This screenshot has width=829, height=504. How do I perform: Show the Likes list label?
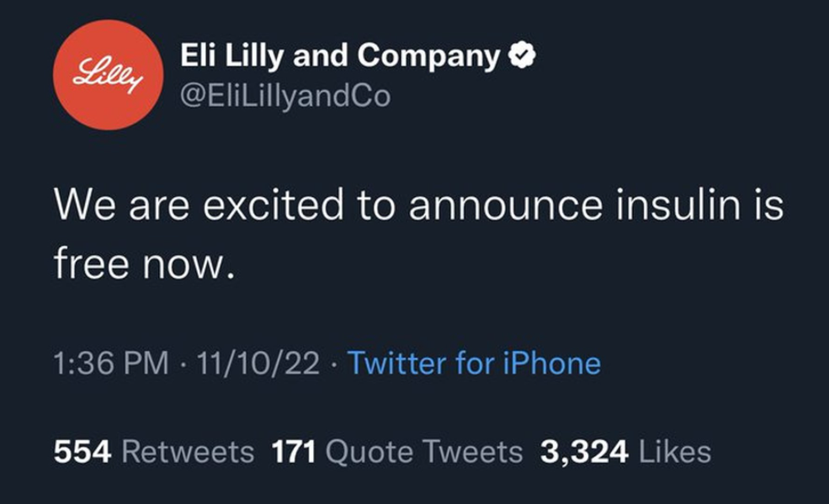(x=675, y=452)
